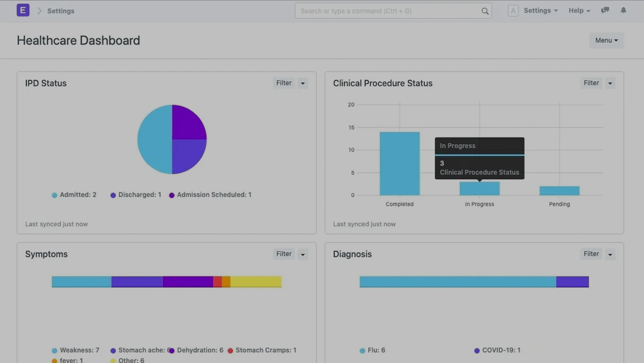
Task: Open the dashboard Menu button
Action: pyautogui.click(x=606, y=40)
